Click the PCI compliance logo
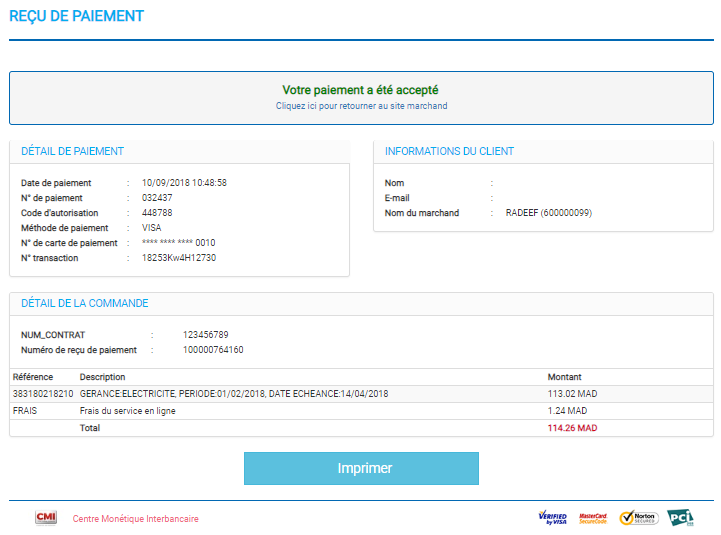Screen dimensions: 721x535 [x=680, y=518]
